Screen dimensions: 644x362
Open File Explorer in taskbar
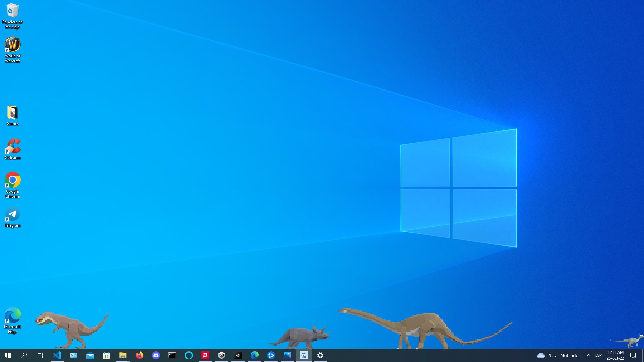[x=123, y=355]
